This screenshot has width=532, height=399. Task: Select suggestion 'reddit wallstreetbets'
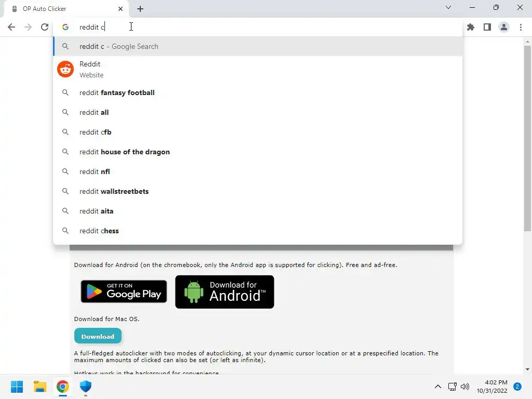point(258,191)
